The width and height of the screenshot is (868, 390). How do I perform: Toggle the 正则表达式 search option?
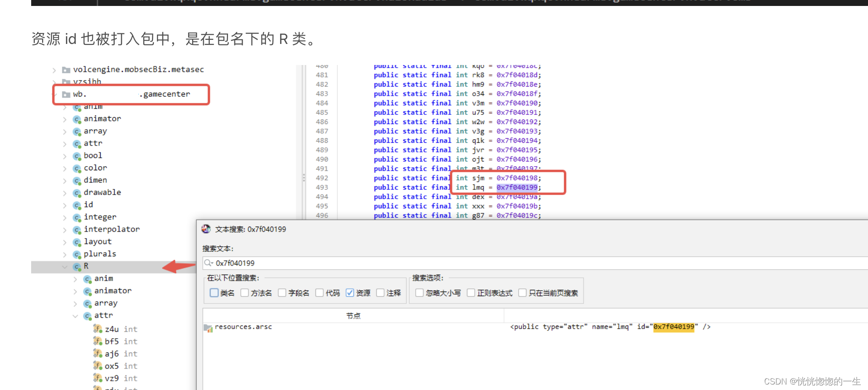[471, 292]
